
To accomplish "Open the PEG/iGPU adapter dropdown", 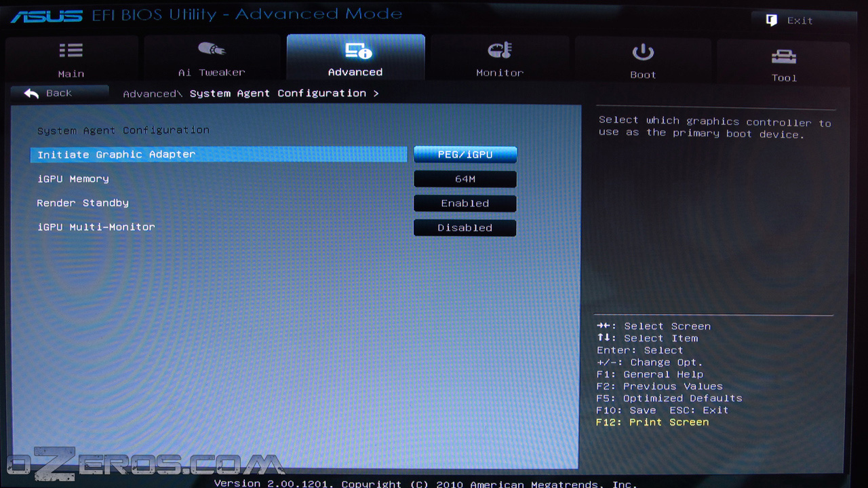I will pos(465,155).
